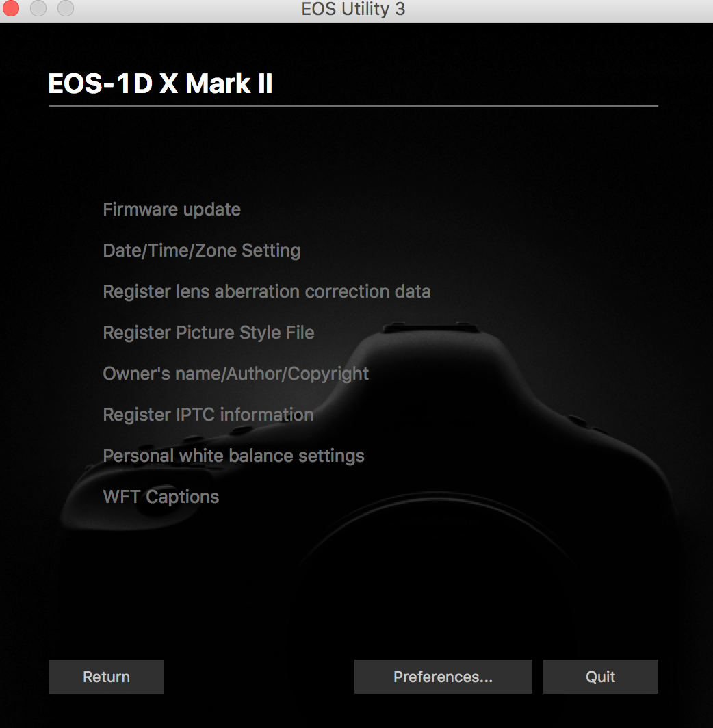Click the word Copyright in the list
The width and height of the screenshot is (713, 728).
(x=328, y=374)
